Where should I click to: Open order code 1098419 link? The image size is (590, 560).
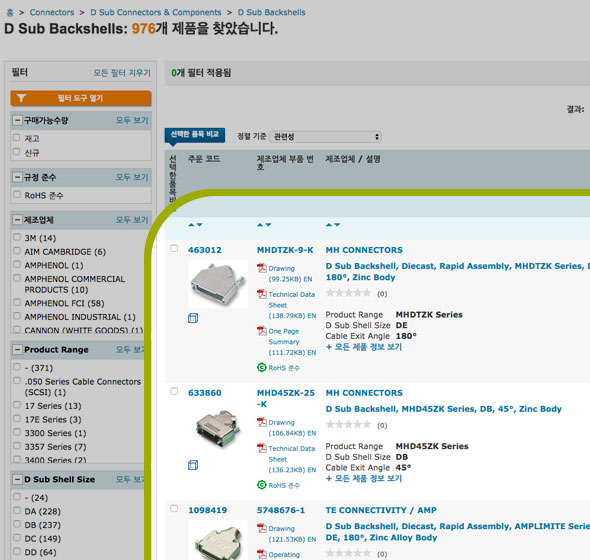point(207,510)
